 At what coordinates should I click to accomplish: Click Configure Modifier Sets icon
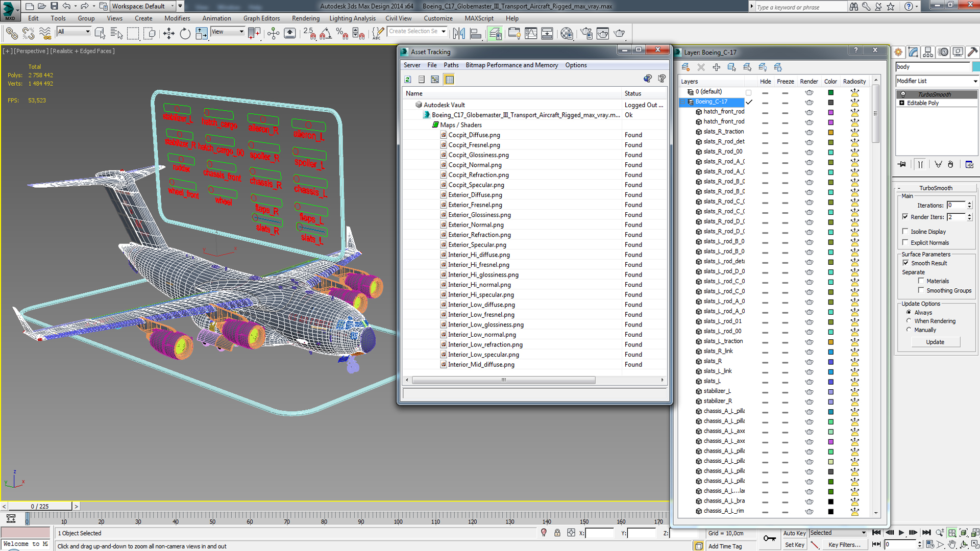click(x=969, y=164)
